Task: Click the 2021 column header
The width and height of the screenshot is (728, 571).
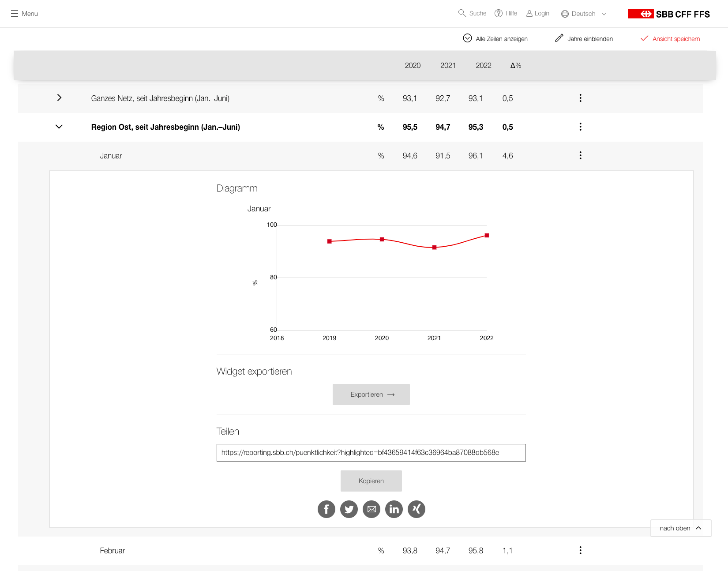Action: pos(448,65)
